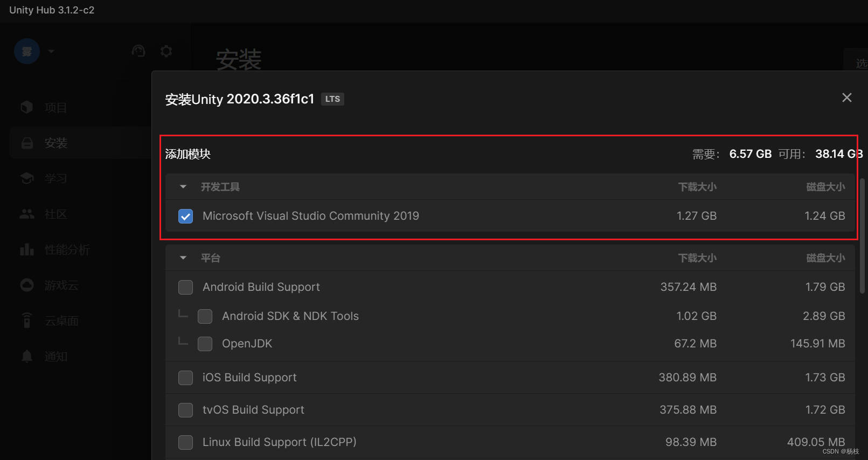Uncheck Microsoft Visual Studio Community 2019
The image size is (868, 460).
coord(186,216)
